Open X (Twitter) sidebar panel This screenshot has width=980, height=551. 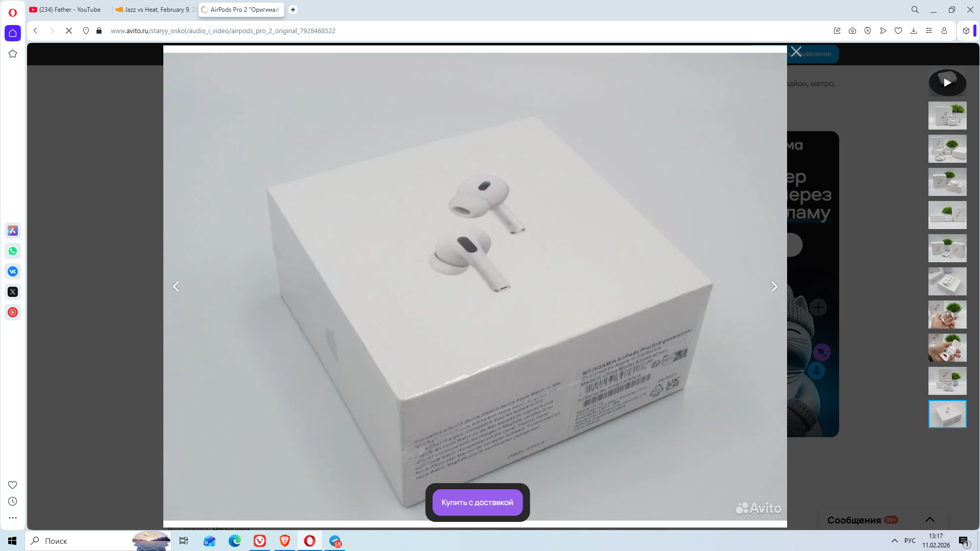tap(13, 292)
